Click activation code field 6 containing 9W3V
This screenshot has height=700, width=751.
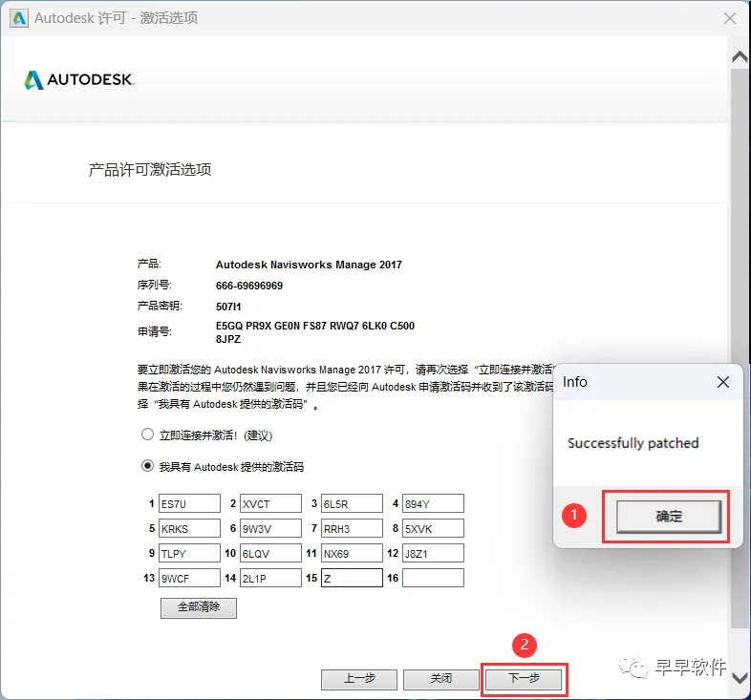click(x=270, y=529)
